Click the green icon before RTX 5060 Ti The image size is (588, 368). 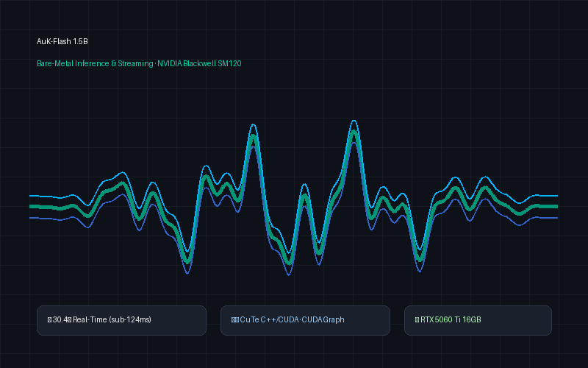pyautogui.click(x=417, y=320)
